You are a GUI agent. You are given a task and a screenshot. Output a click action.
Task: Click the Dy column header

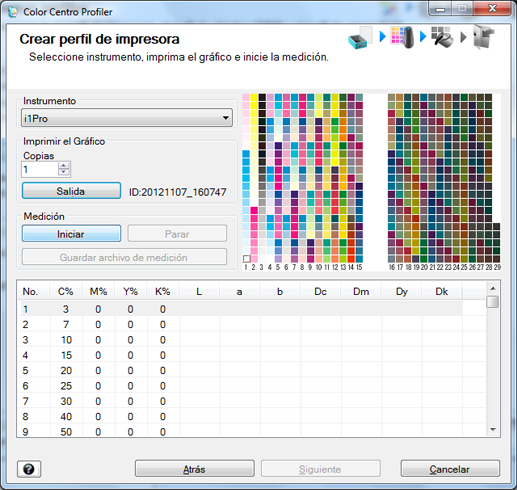(x=402, y=291)
